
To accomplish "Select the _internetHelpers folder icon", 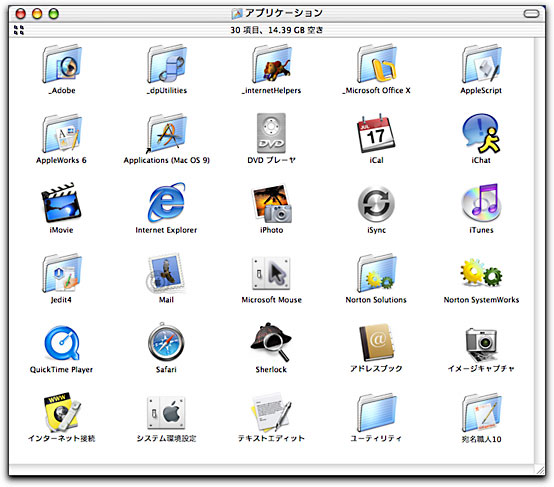I will (x=272, y=64).
